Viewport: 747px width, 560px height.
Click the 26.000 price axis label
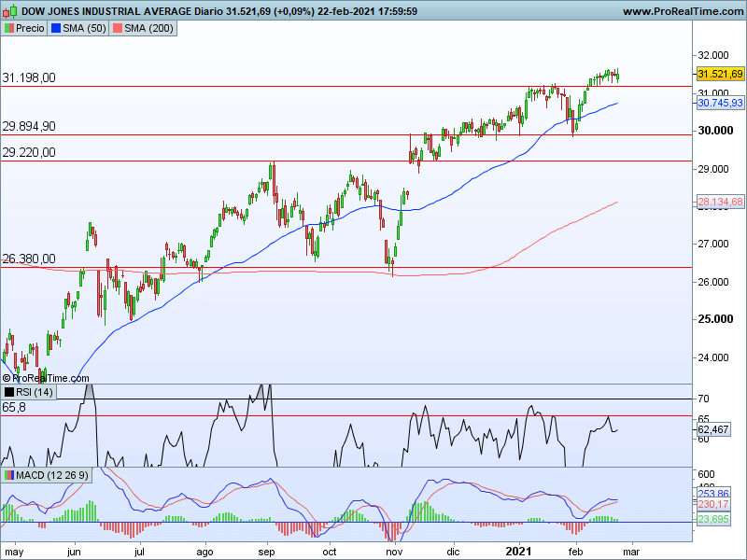tap(713, 282)
